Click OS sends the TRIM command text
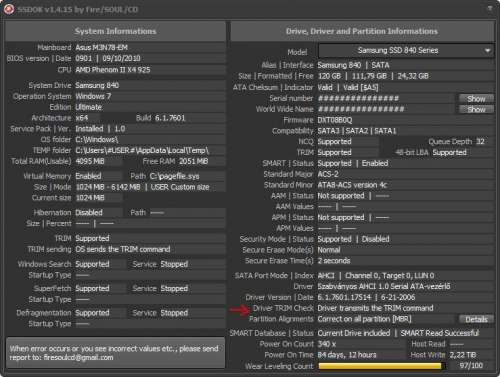The height and width of the screenshot is (377, 500). pos(123,249)
